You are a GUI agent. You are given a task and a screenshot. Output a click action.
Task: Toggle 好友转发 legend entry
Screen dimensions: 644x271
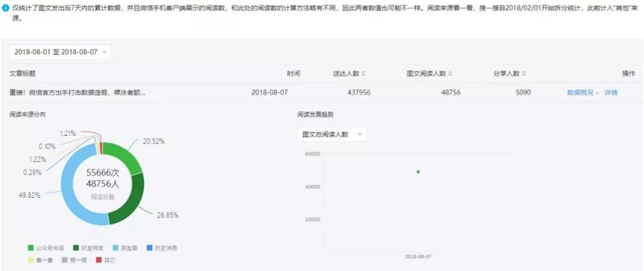click(x=88, y=248)
